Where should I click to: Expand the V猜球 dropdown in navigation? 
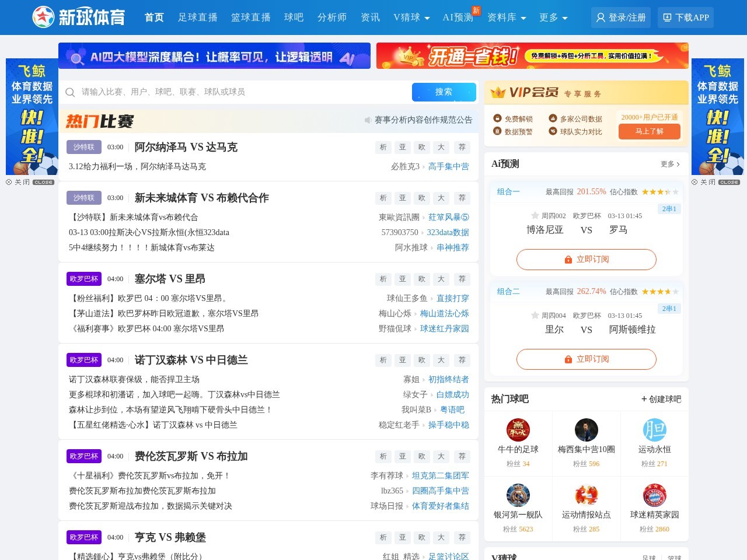point(411,17)
